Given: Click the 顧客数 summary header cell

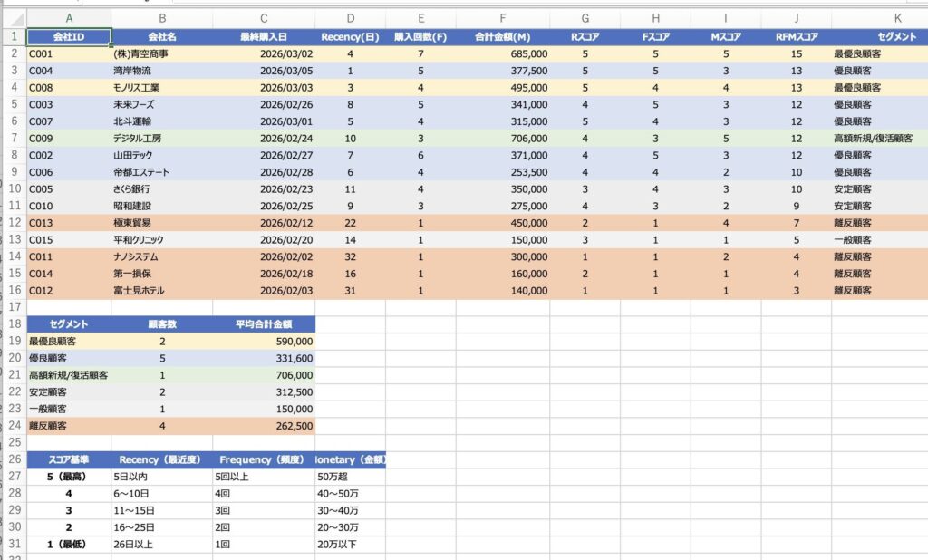Looking at the screenshot, I should [x=162, y=323].
